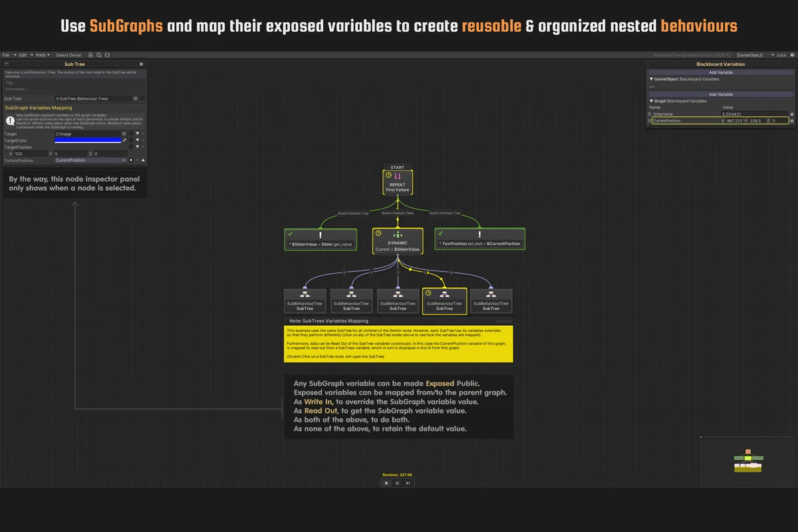Toggle the Write In arrow for TargetColor
Viewport: 798px width, 532px height.
(x=137, y=140)
